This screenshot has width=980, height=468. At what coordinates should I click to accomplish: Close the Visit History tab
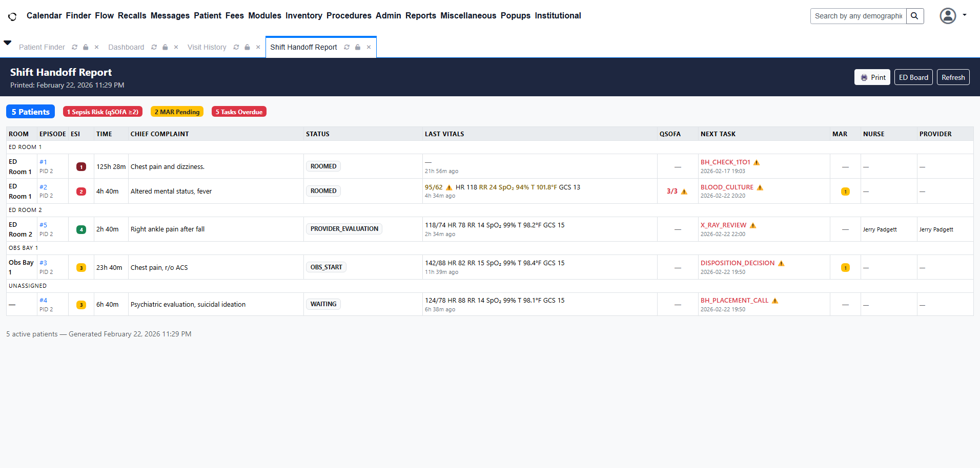pos(258,47)
